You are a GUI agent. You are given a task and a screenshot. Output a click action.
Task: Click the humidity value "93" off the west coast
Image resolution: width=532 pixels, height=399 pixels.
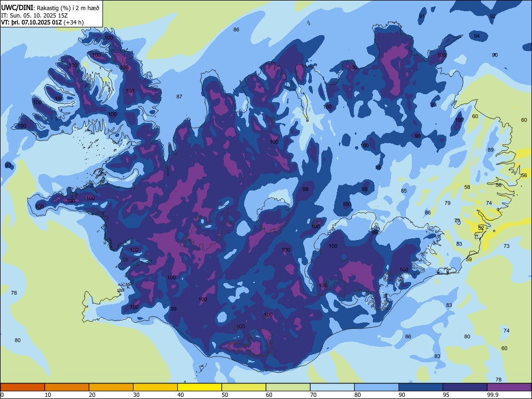pos(8,165)
